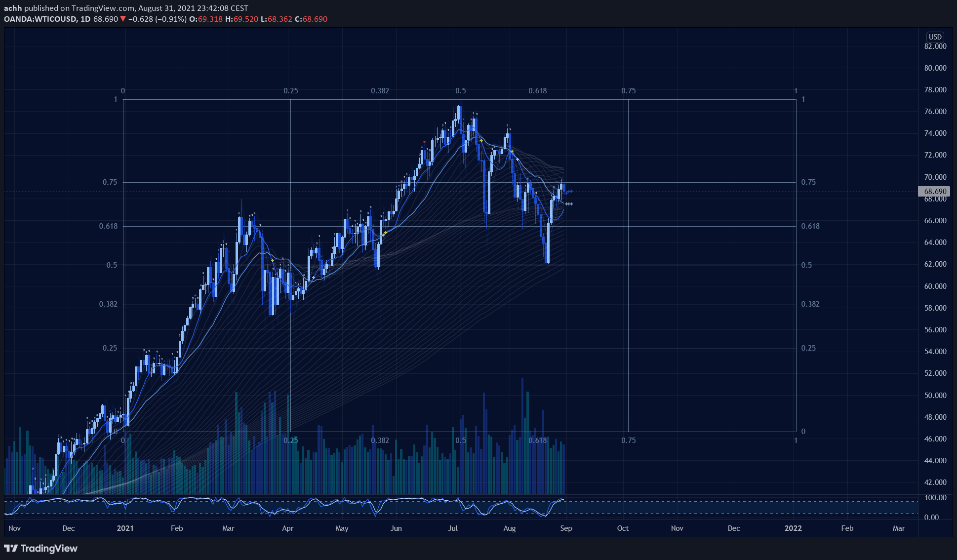Screen dimensions: 957x560
Task: Click the TradingView logo at bottom left
Action: click(x=40, y=548)
